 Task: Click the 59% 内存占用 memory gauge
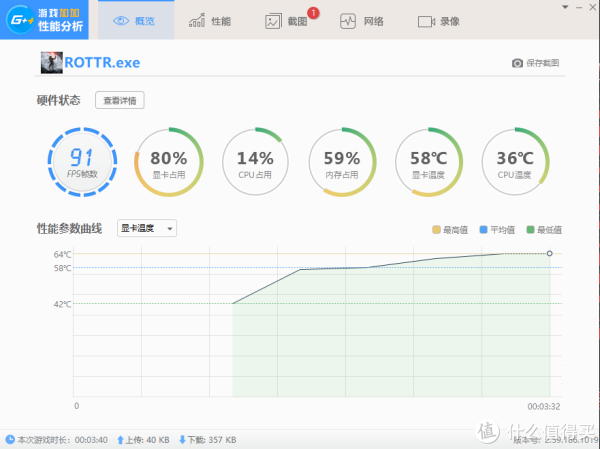pyautogui.click(x=342, y=162)
